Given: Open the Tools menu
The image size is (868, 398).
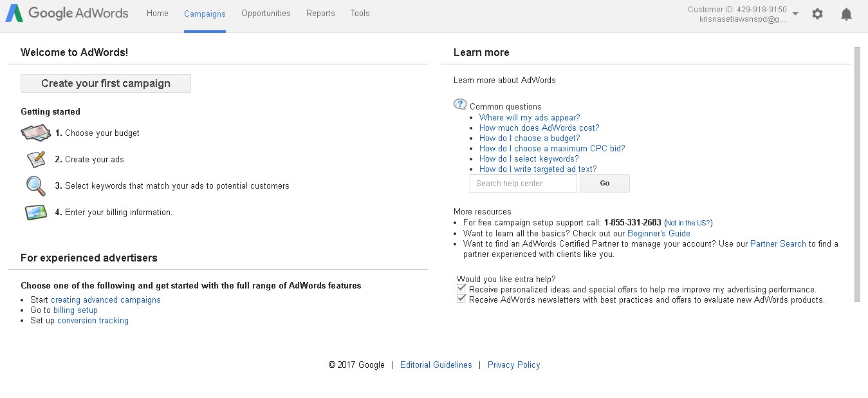Looking at the screenshot, I should pyautogui.click(x=360, y=14).
